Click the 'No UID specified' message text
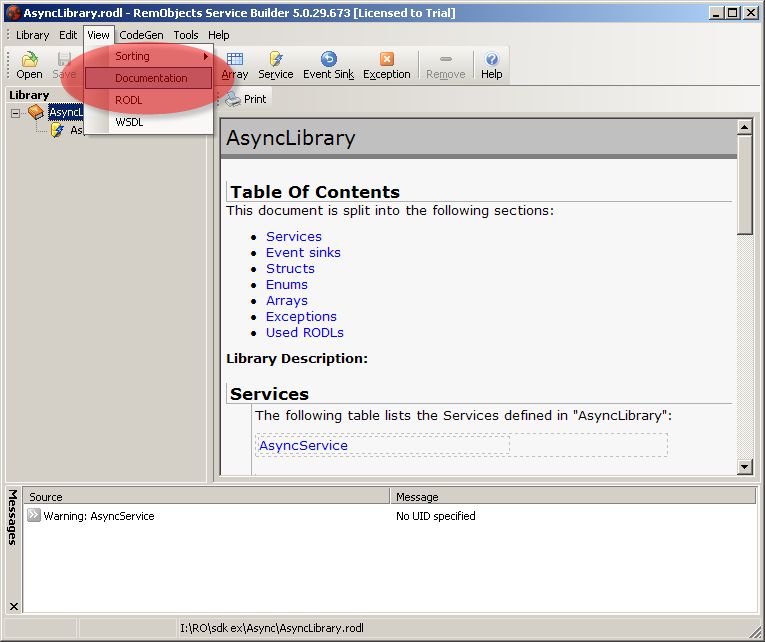This screenshot has height=642, width=765. click(x=435, y=516)
